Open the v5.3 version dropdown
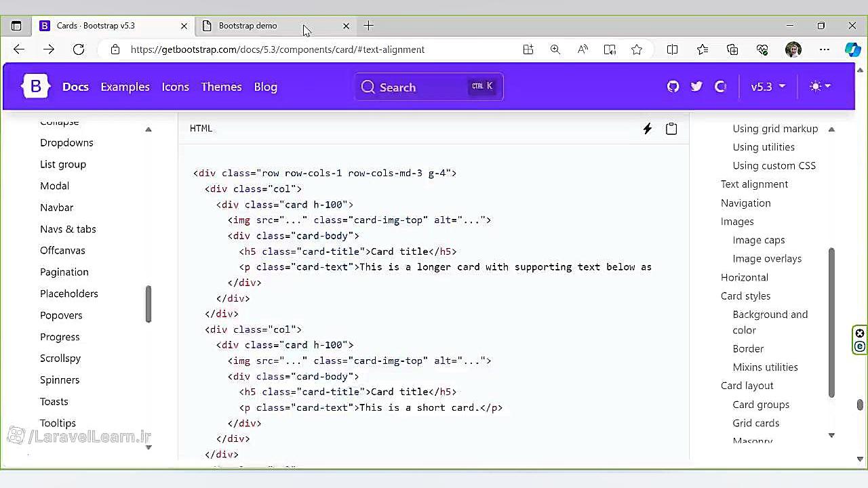 (x=768, y=87)
